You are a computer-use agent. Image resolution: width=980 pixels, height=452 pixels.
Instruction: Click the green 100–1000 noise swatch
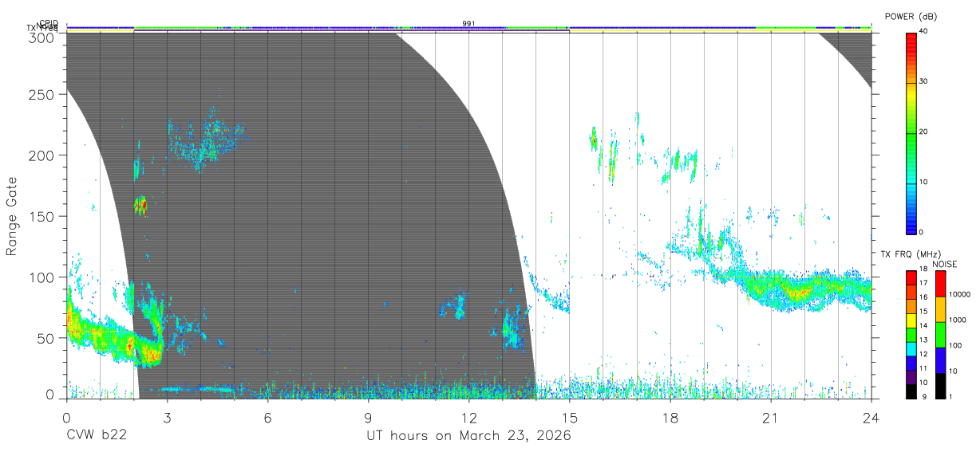[x=940, y=335]
